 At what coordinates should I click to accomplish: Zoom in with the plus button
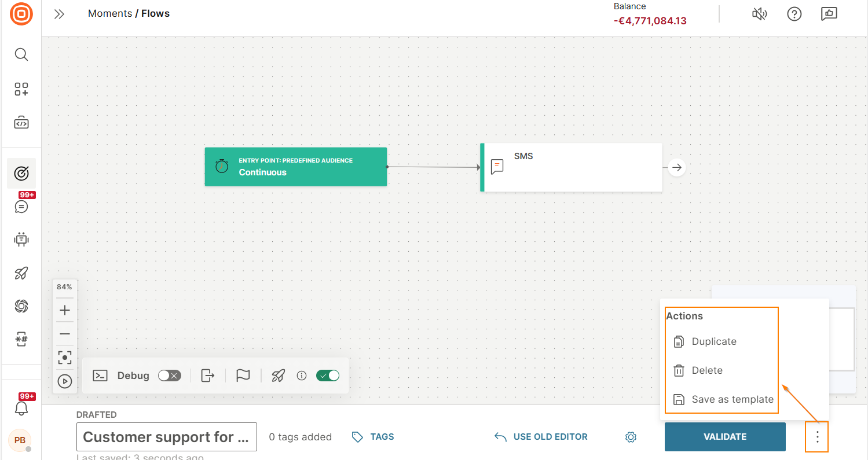pyautogui.click(x=65, y=310)
